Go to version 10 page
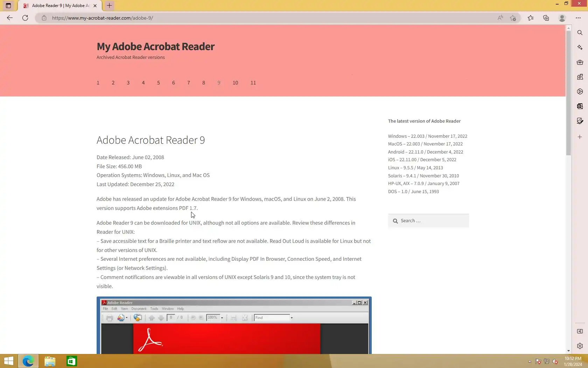The width and height of the screenshot is (588, 368). tap(235, 83)
